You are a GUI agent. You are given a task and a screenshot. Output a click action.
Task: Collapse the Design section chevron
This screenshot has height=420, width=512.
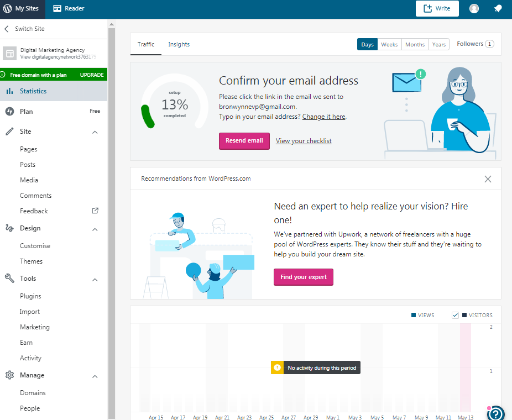point(95,229)
